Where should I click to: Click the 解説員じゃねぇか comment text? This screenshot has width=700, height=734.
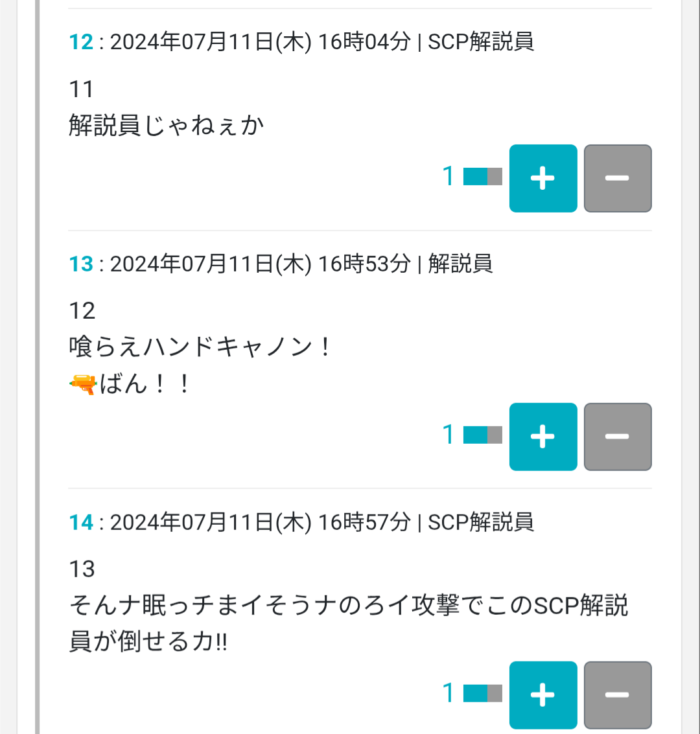click(x=166, y=125)
